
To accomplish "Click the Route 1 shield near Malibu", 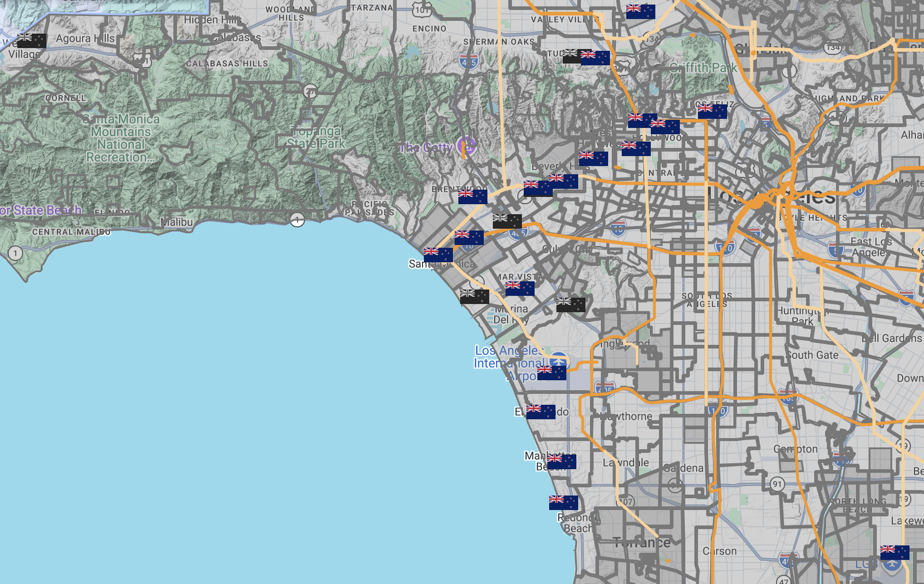I will point(297,220).
